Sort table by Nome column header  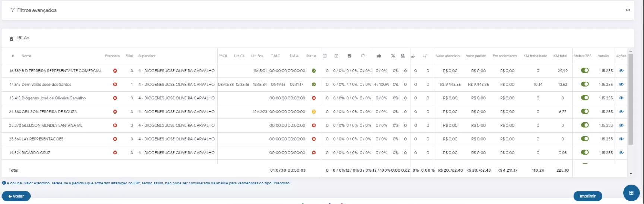coord(26,56)
